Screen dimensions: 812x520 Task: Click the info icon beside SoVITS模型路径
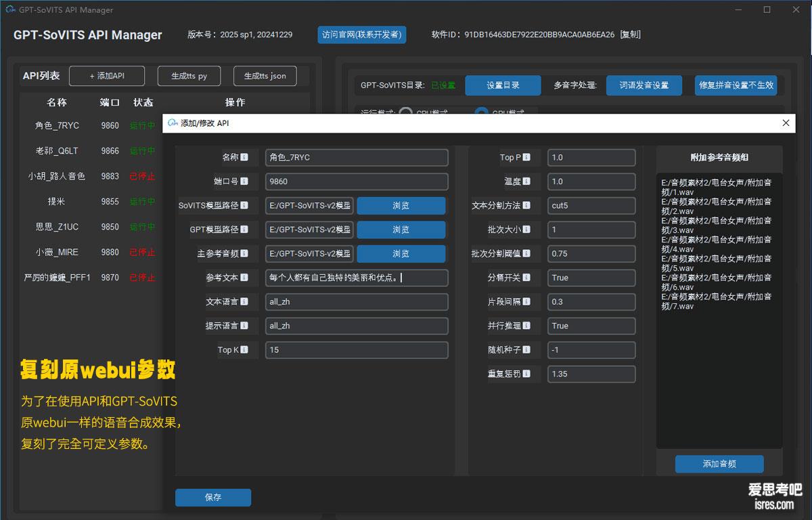tap(244, 205)
